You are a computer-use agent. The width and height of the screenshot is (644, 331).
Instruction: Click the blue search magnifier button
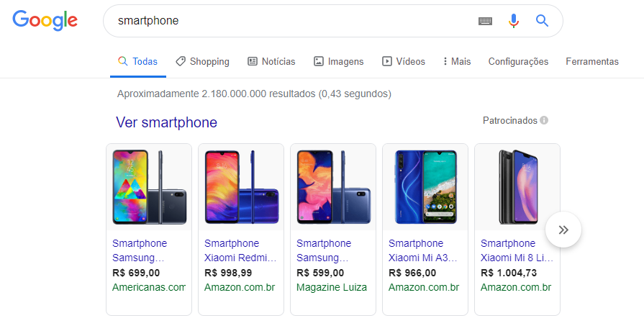[x=543, y=21]
